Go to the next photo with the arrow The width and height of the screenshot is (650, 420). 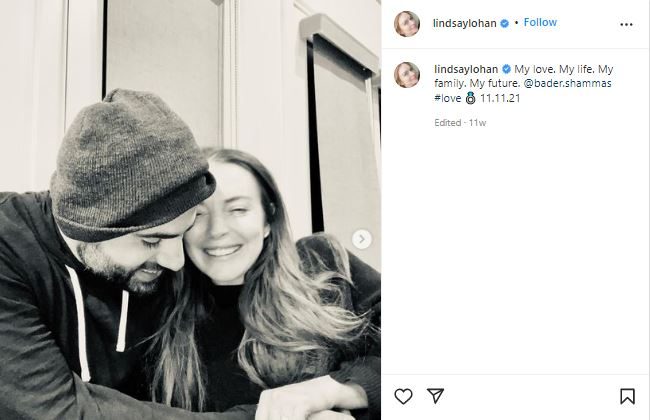362,239
